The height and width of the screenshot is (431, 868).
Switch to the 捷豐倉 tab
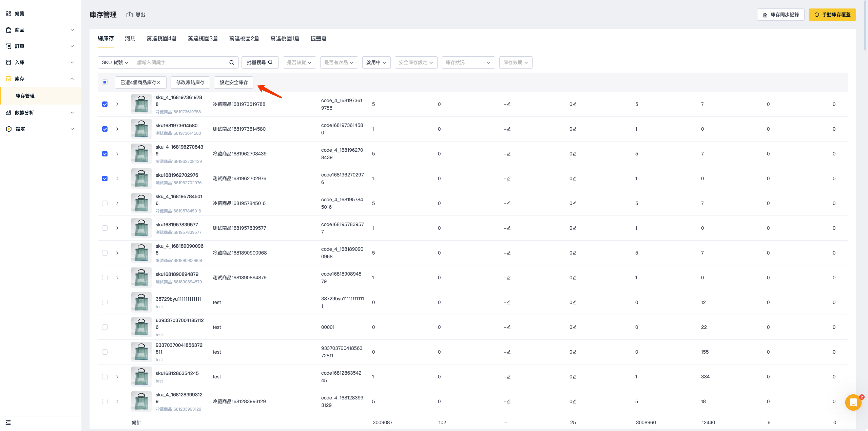pyautogui.click(x=319, y=39)
